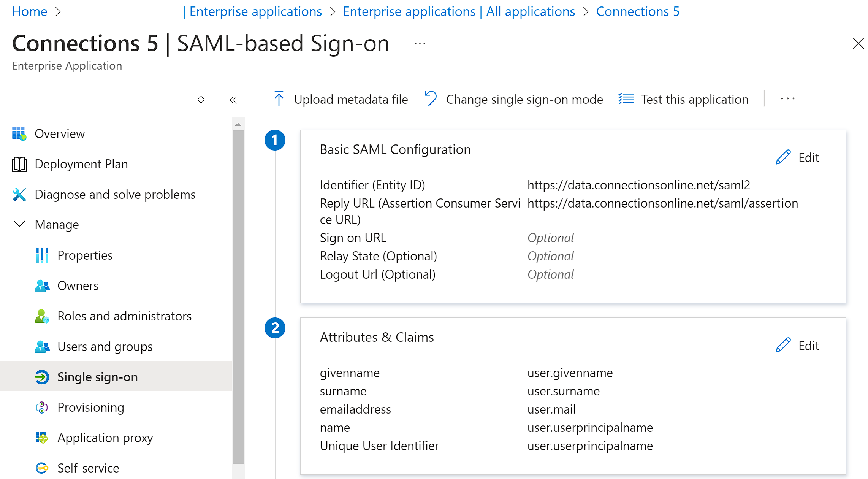Click the Diagnose and solve problems wrench icon
The height and width of the screenshot is (479, 868).
19,195
